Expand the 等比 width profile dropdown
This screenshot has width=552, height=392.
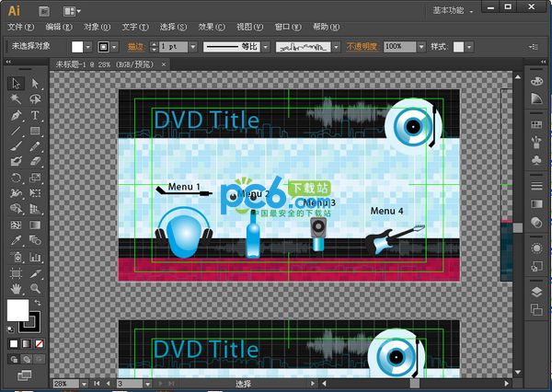(266, 47)
